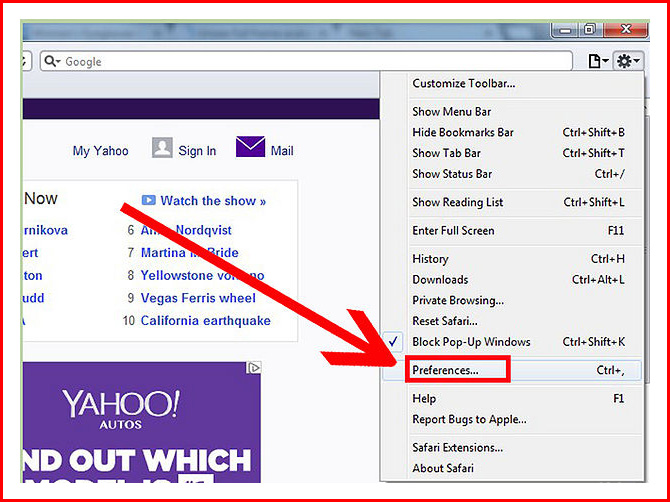Select Preferences... from the menu
The width and height of the screenshot is (670, 502).
(x=446, y=370)
